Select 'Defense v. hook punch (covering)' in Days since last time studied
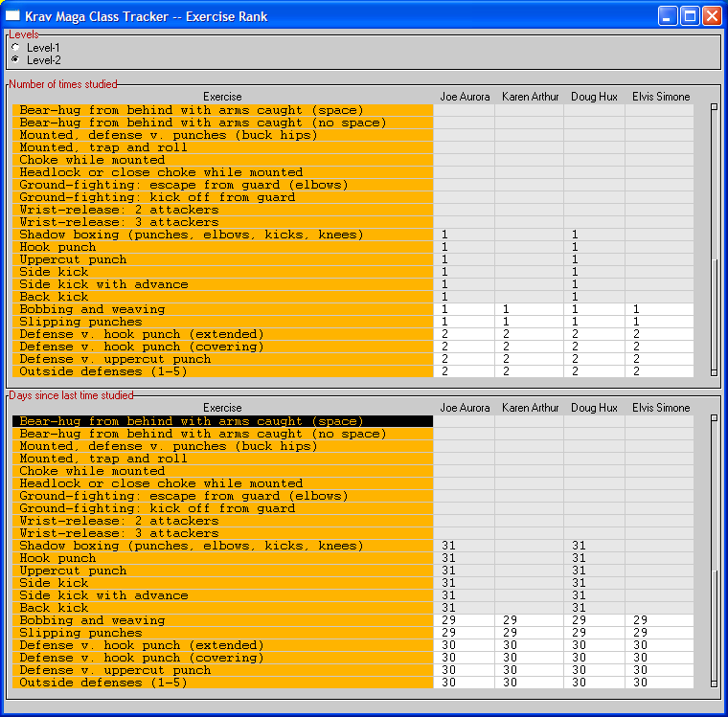The width and height of the screenshot is (728, 717). [x=222, y=658]
